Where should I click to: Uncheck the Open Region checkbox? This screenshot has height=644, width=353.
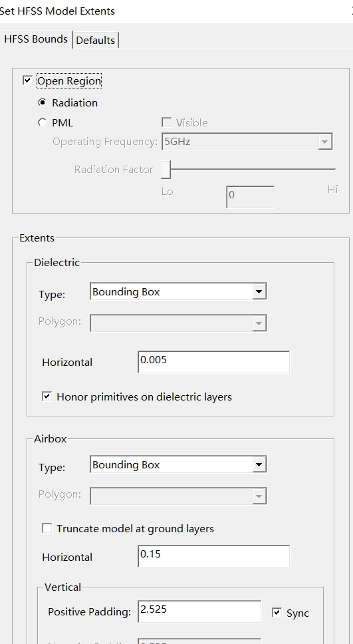click(x=27, y=80)
